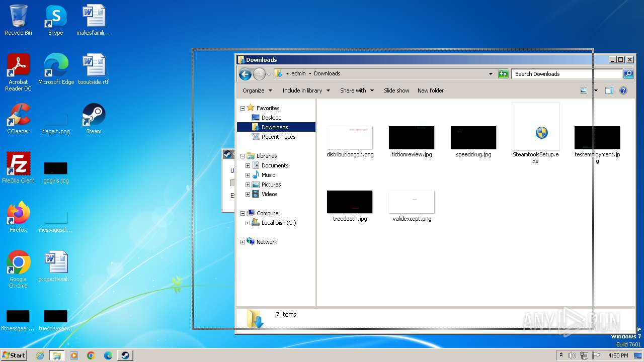Open change view options dropdown arrow
Viewport: 644px width, 362px height.
[x=596, y=90]
